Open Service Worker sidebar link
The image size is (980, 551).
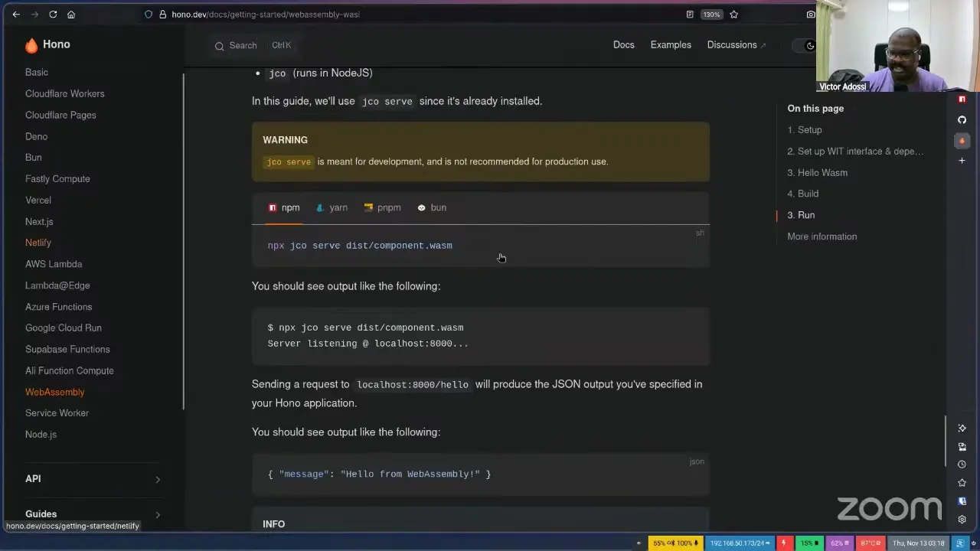[x=57, y=413]
